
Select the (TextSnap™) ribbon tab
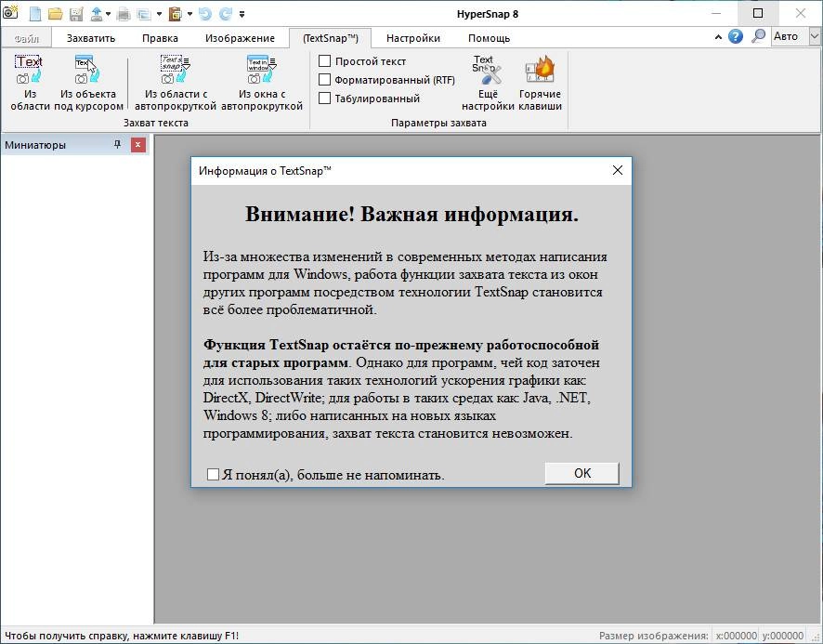tap(331, 38)
